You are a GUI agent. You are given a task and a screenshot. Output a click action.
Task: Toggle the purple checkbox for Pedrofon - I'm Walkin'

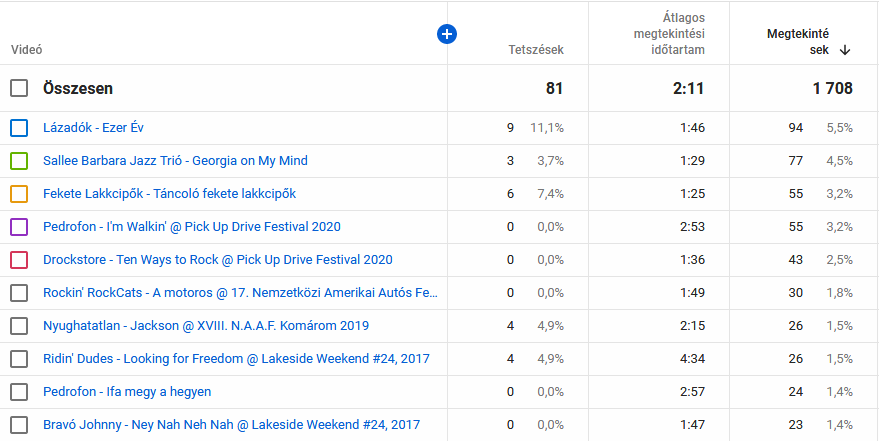point(19,227)
